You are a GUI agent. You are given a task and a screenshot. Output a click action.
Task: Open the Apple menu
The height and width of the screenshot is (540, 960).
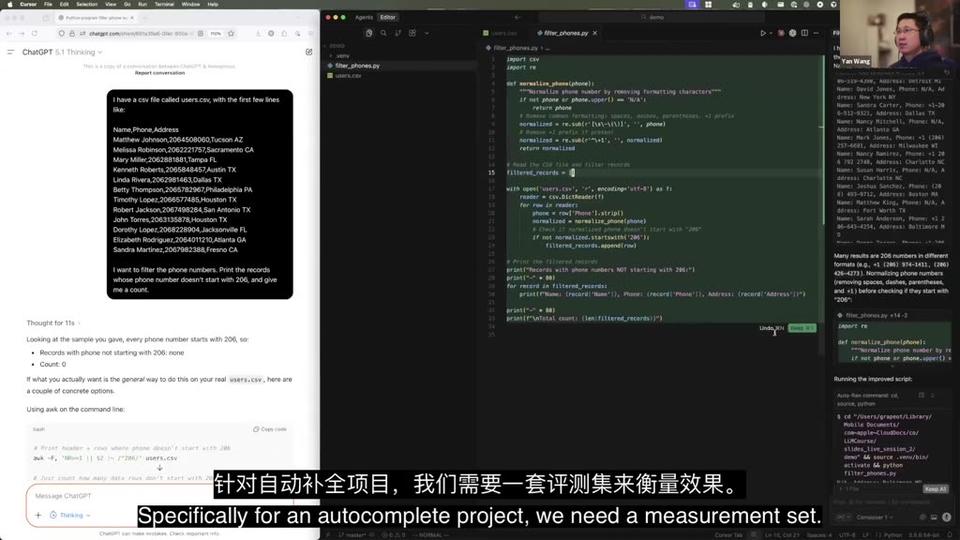pos(10,4)
